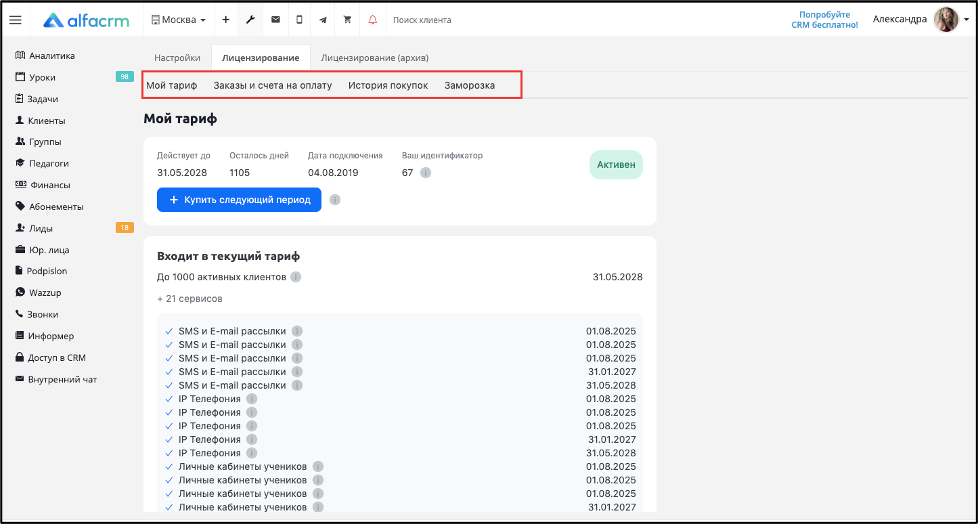Open Группы in the sidebar

38,142
